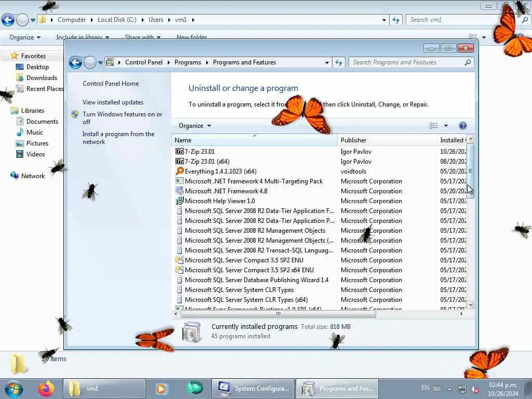Open the media player taskbar icon
The height and width of the screenshot is (399, 532).
coord(162,389)
